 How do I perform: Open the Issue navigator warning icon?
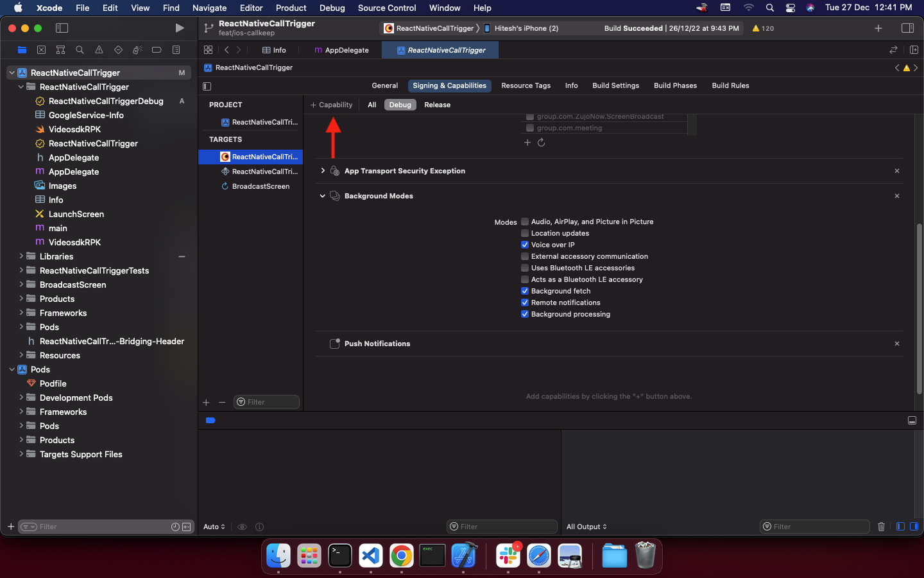99,49
